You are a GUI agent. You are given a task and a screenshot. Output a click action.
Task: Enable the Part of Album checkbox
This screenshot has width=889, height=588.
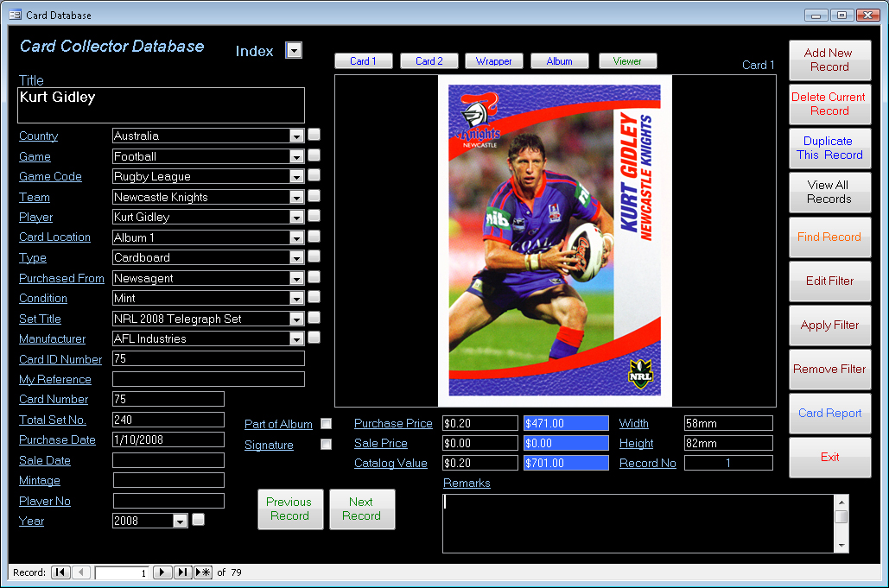(x=326, y=424)
